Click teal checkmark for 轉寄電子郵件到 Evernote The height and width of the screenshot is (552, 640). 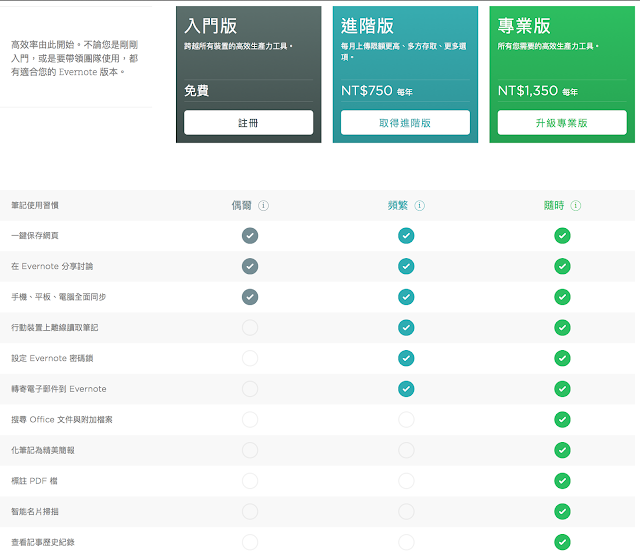[x=406, y=389]
